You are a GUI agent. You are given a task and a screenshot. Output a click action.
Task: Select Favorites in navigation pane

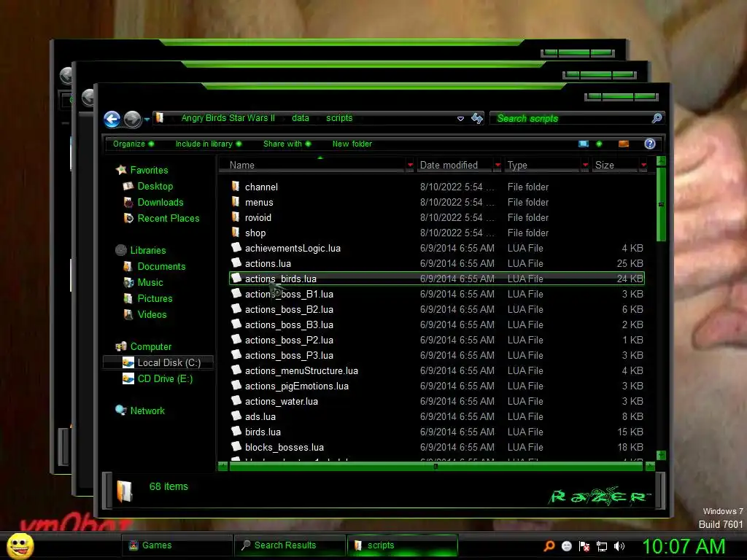(149, 170)
